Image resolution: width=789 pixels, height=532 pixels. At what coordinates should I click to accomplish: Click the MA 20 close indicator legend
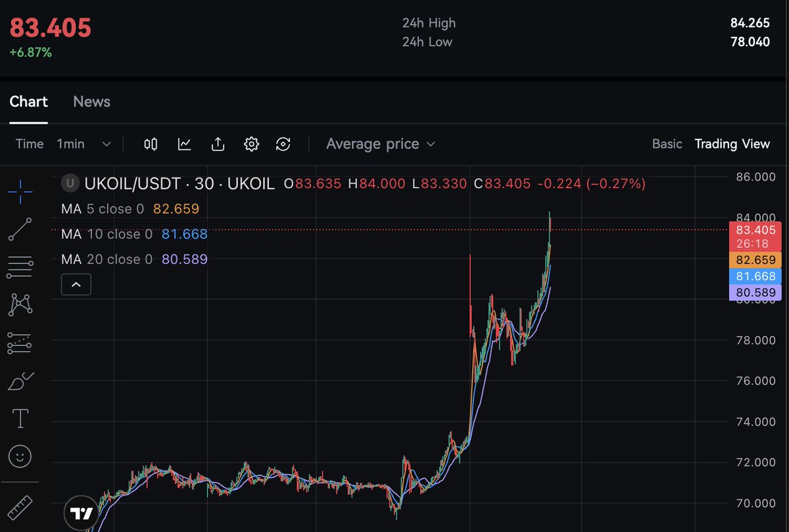[x=134, y=259]
